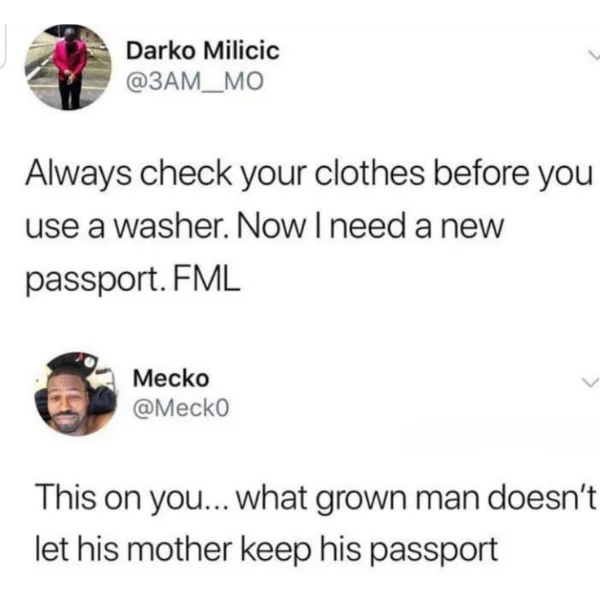
Task: Expand options chevron on Darko Milicic's tweet
Action: pos(593,56)
